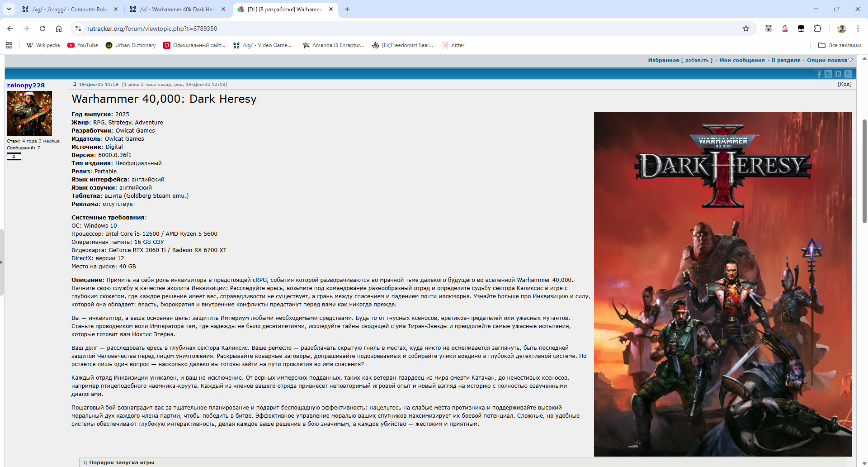
Task: Click the version value '6000.0.36f1'
Action: pos(115,155)
